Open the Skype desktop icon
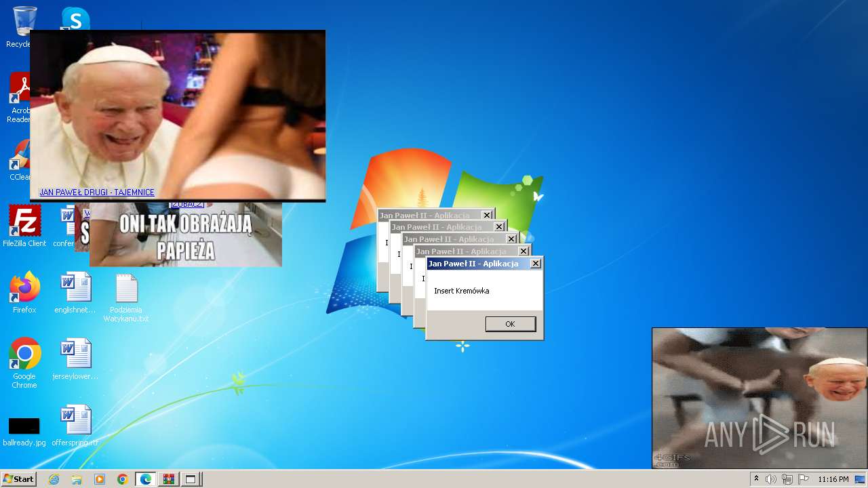868x488 pixels. [75, 18]
